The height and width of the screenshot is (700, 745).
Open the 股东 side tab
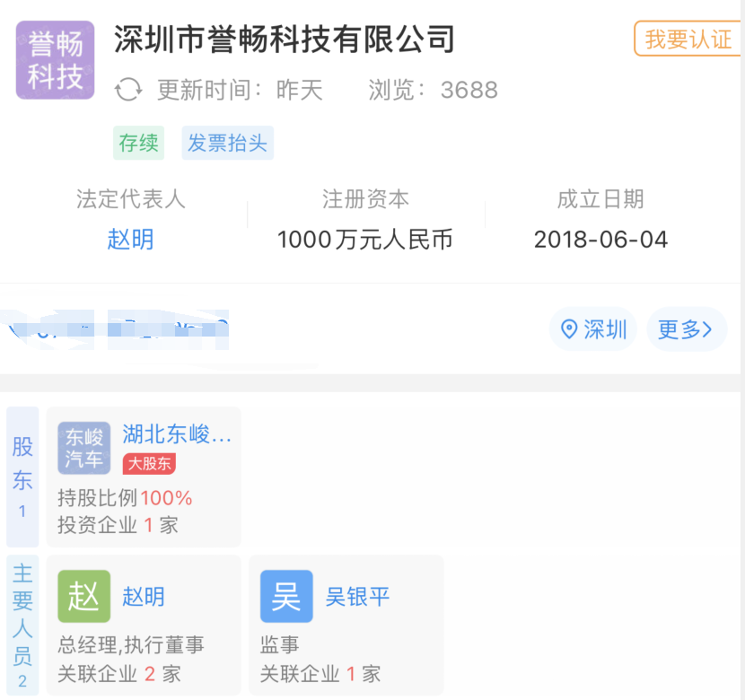pyautogui.click(x=22, y=477)
